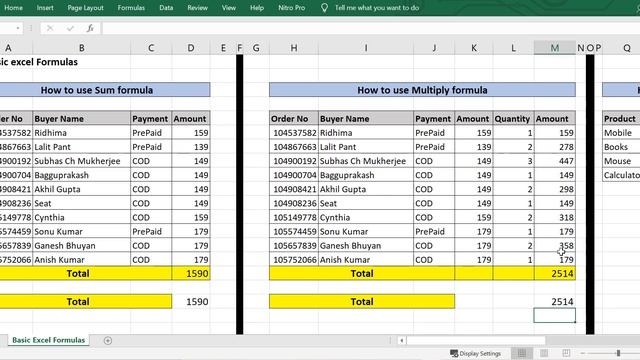Select the 'Mouse' product cell

621,161
